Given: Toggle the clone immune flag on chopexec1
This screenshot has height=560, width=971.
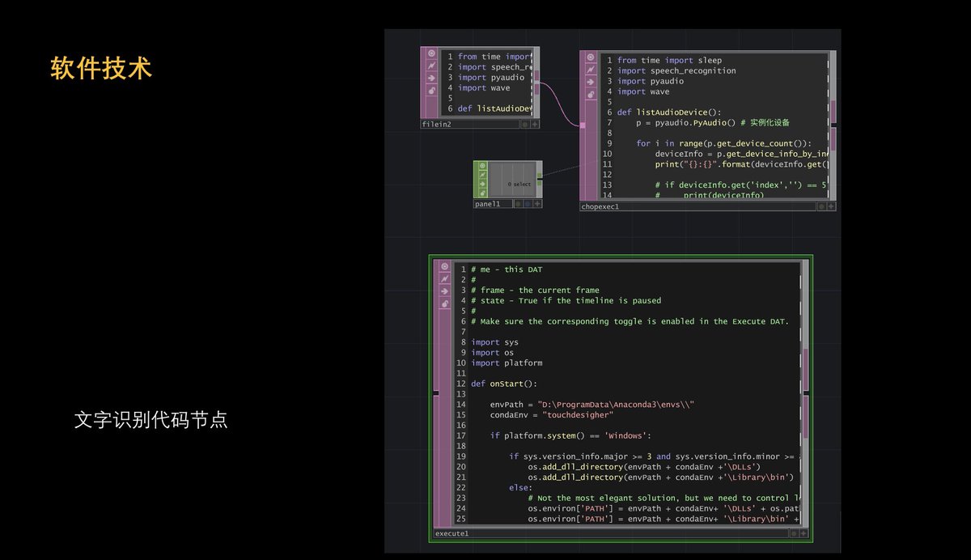Looking at the screenshot, I should 591,70.
